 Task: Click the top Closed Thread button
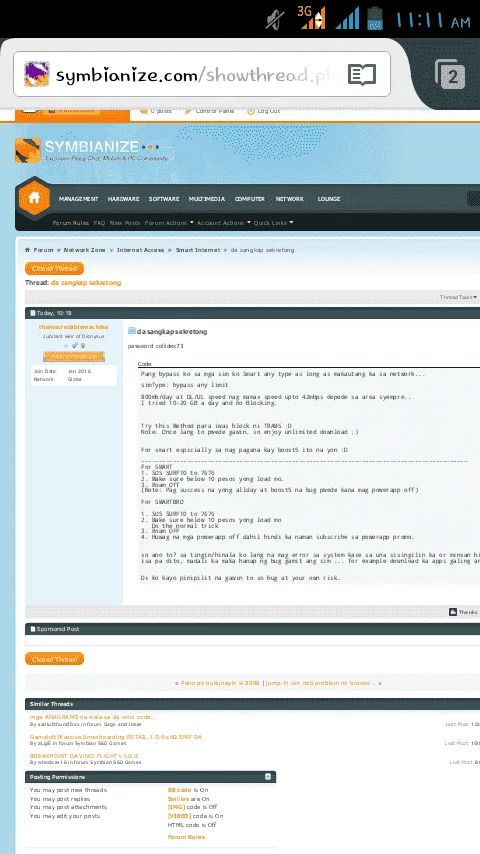point(54,269)
